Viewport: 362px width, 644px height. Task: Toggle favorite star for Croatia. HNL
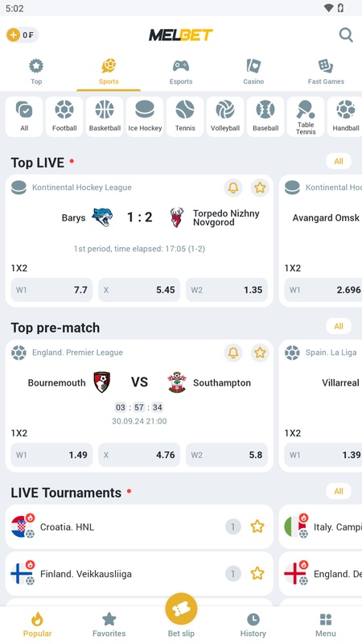(257, 526)
